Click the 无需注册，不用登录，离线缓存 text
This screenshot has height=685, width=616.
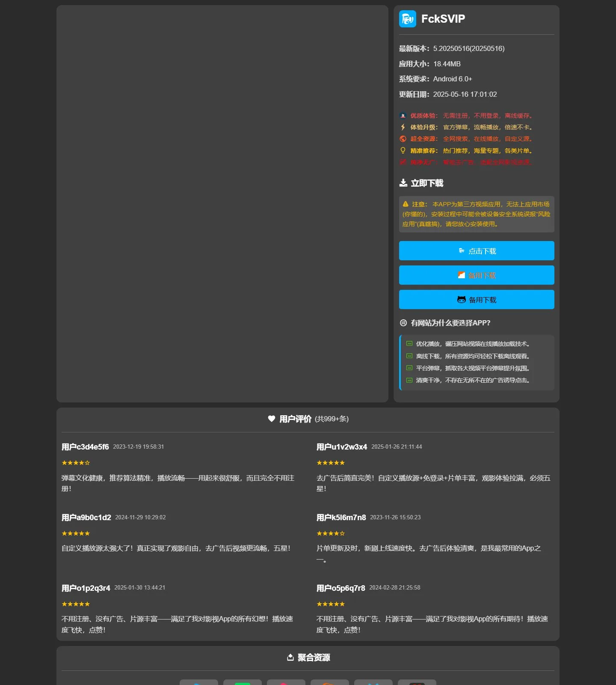(x=488, y=116)
